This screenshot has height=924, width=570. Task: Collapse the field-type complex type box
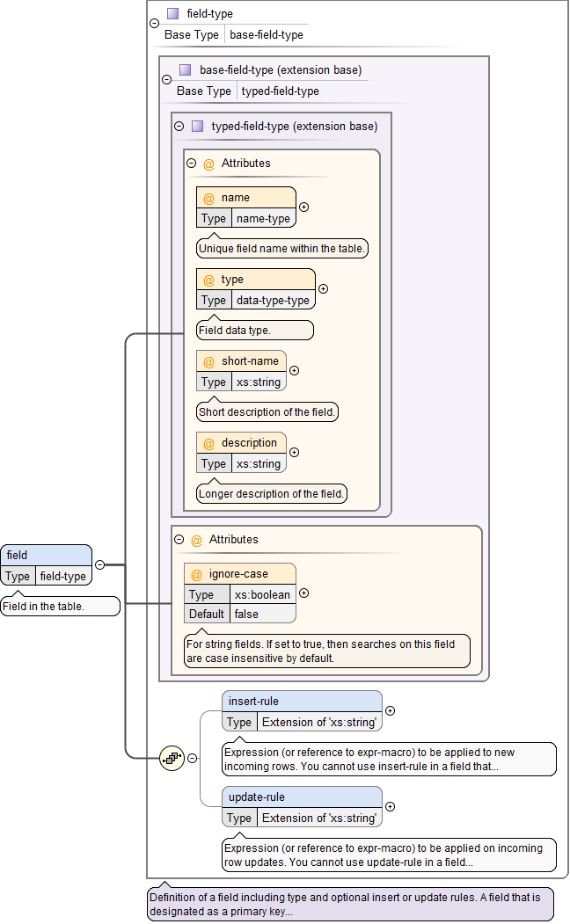click(155, 24)
